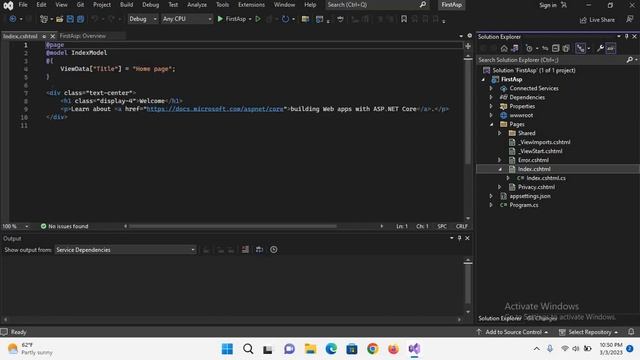640x360 pixels.
Task: Click Add to Source Control
Action: [512, 332]
